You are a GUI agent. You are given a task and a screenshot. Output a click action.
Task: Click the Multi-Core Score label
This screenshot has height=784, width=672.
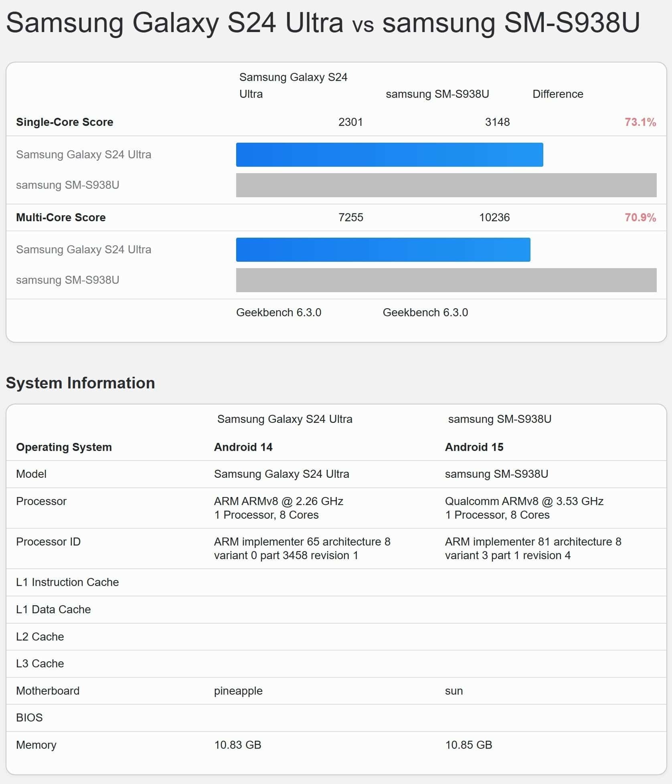tap(61, 217)
